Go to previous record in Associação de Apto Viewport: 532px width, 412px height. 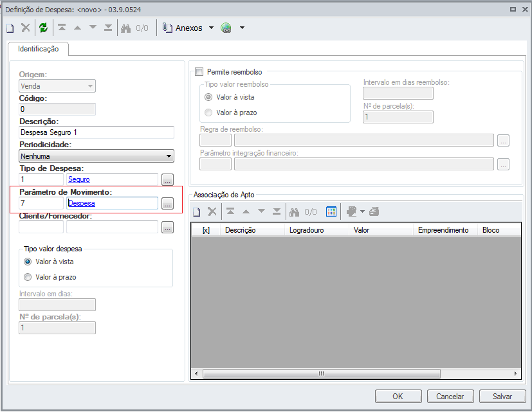pyautogui.click(x=246, y=211)
